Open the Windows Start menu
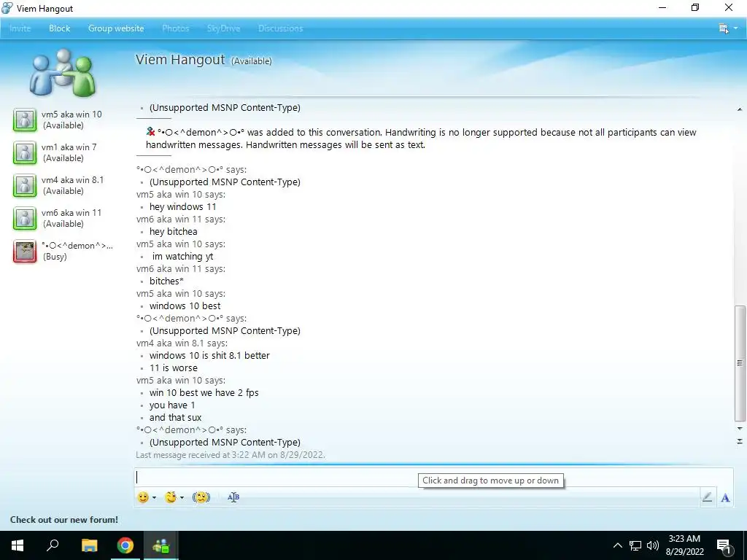Image resolution: width=747 pixels, height=560 pixels. point(18,545)
